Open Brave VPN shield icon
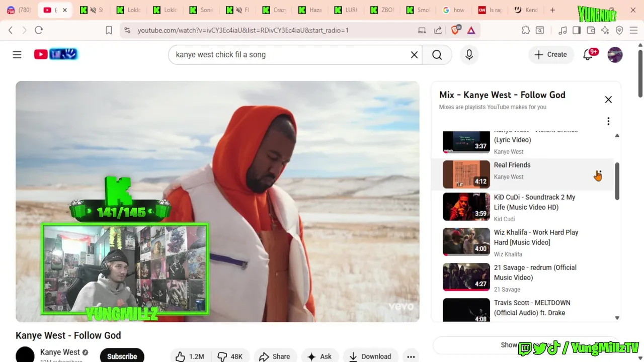 [619, 30]
